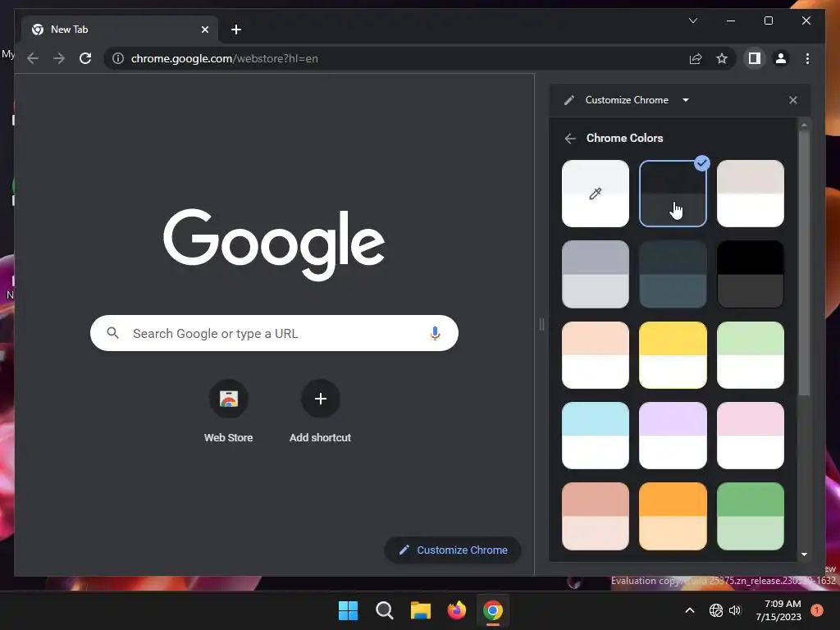Choose the lavender and white color swatch

click(x=673, y=436)
